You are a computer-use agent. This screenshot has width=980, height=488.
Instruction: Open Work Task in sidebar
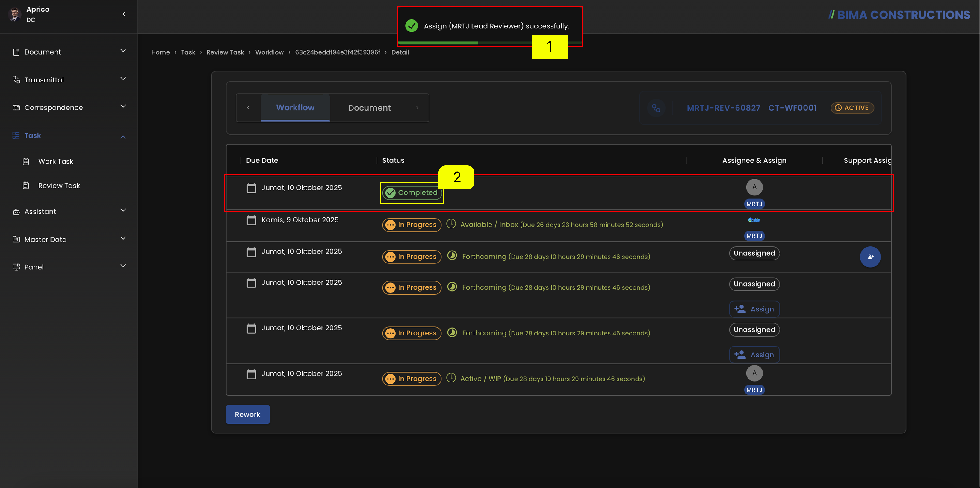coord(55,161)
